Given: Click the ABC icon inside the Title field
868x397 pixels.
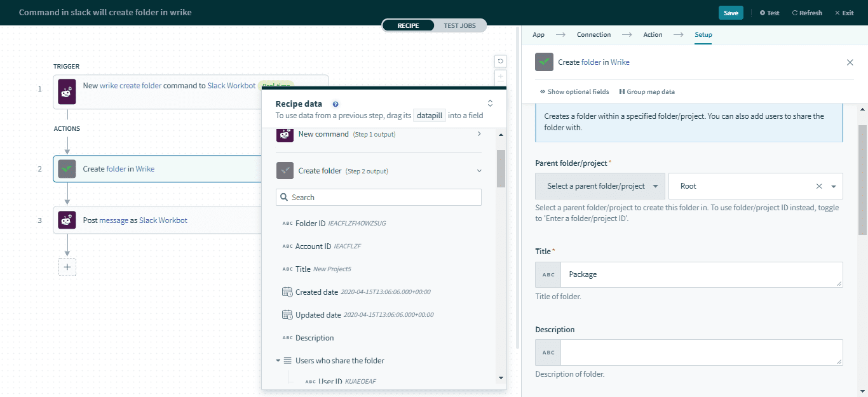Looking at the screenshot, I should click(x=547, y=274).
